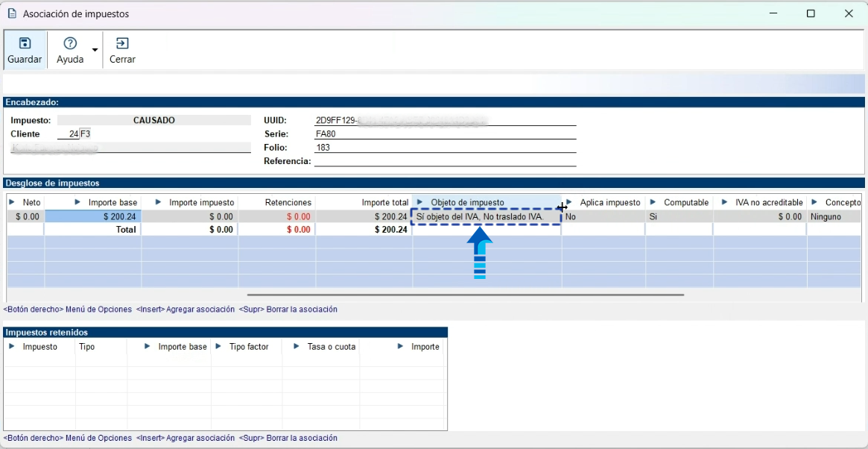This screenshot has height=449, width=868.
Task: Click the Tipo factor header in retenidos
Action: pyautogui.click(x=249, y=347)
